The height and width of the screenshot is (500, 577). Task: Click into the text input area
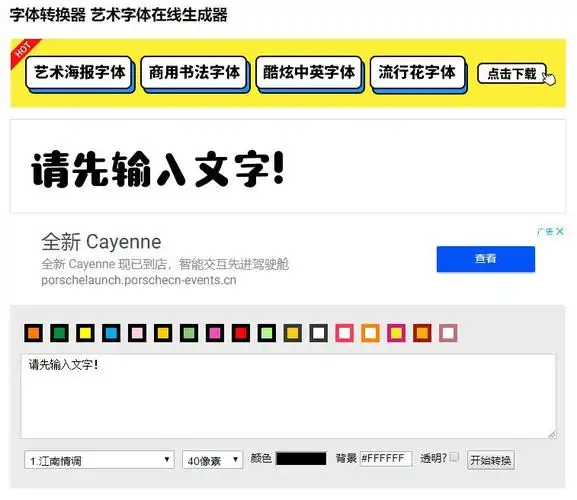coord(288,396)
